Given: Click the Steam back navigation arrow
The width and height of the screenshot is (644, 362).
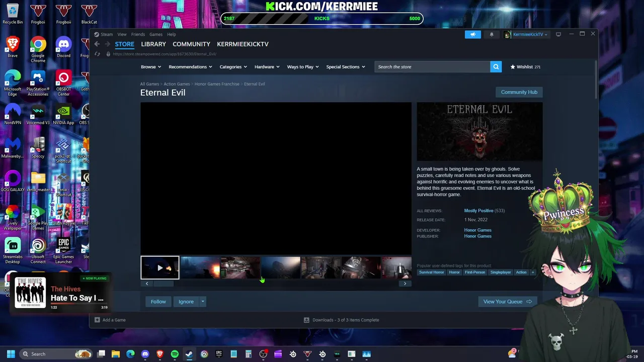Looking at the screenshot, I should pyautogui.click(x=97, y=44).
